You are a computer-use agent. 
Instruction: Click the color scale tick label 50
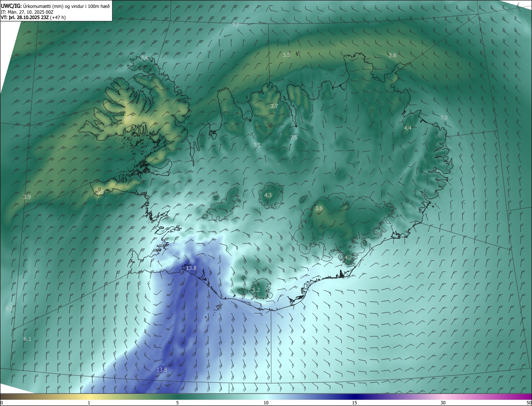point(529,403)
